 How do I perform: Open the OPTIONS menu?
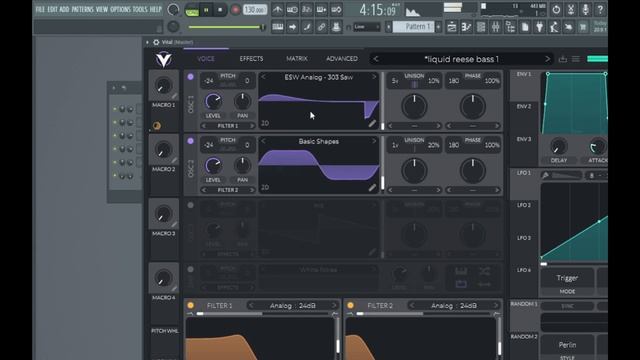click(120, 9)
